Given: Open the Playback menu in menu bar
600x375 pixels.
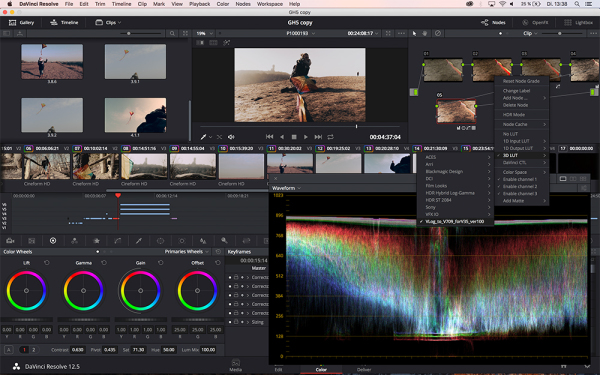Looking at the screenshot, I should tap(200, 4).
